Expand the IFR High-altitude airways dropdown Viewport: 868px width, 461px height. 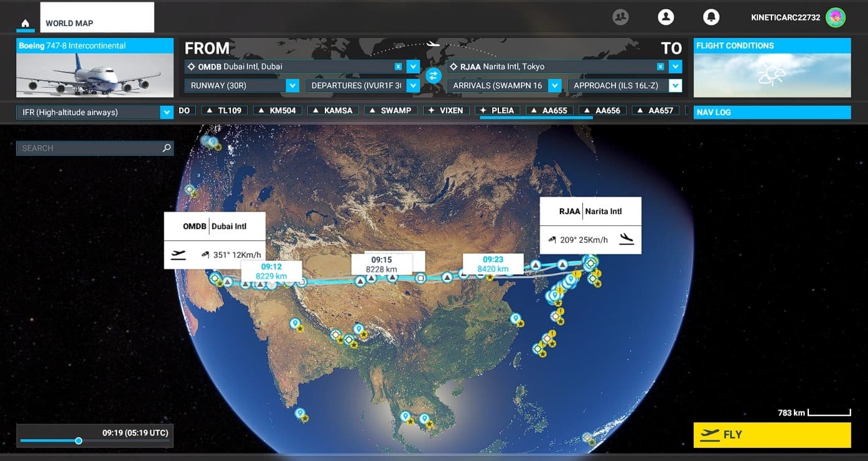pos(166,113)
